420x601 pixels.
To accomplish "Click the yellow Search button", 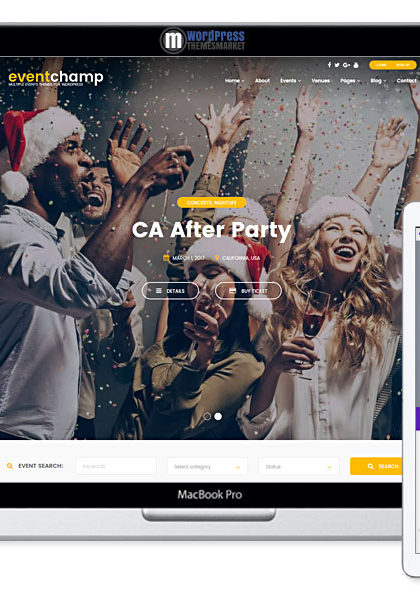I will tap(376, 466).
